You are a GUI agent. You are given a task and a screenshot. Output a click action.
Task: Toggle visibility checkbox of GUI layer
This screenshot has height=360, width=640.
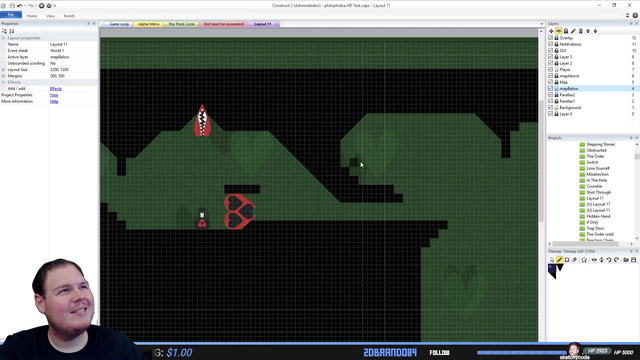[x=551, y=51]
